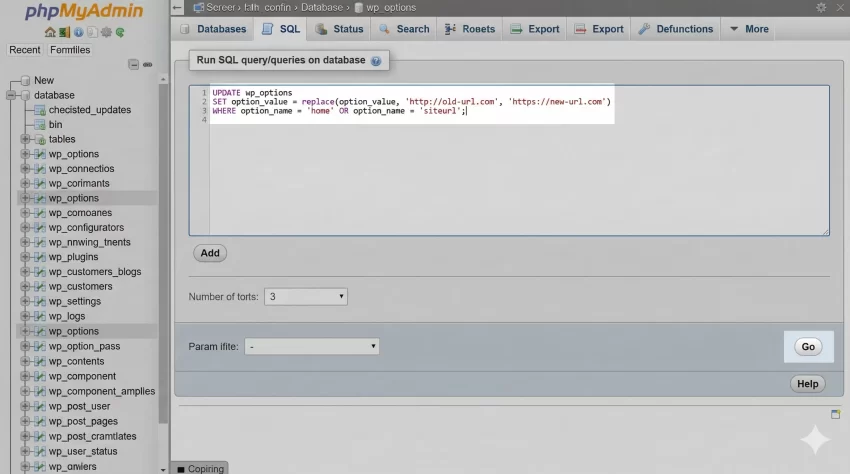
Task: Click the Help button below Go
Action: [807, 384]
